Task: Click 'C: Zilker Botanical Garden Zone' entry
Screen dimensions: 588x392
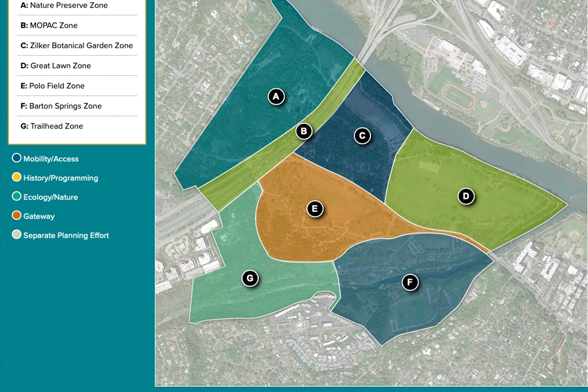Action: click(x=77, y=46)
